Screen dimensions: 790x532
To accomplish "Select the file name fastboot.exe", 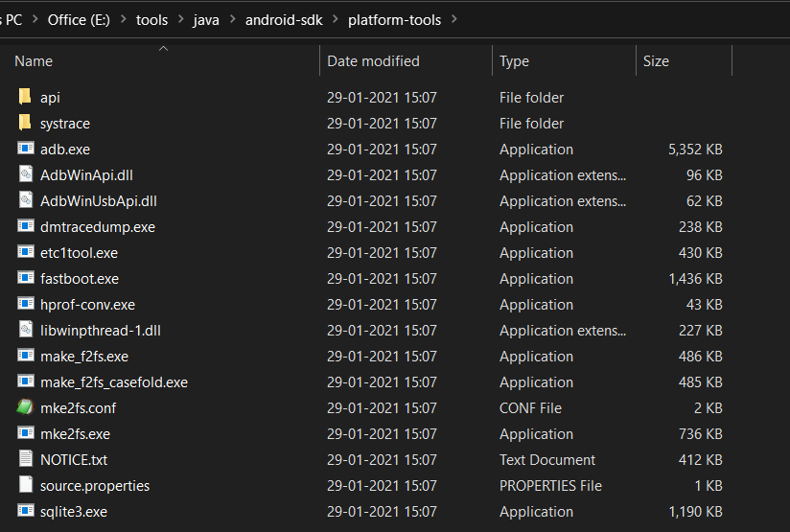I will coord(80,279).
